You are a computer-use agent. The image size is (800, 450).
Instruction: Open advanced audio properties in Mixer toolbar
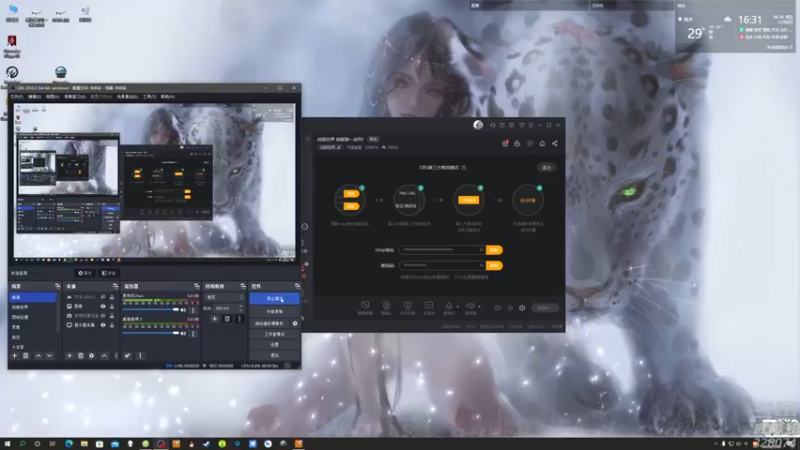[128, 356]
